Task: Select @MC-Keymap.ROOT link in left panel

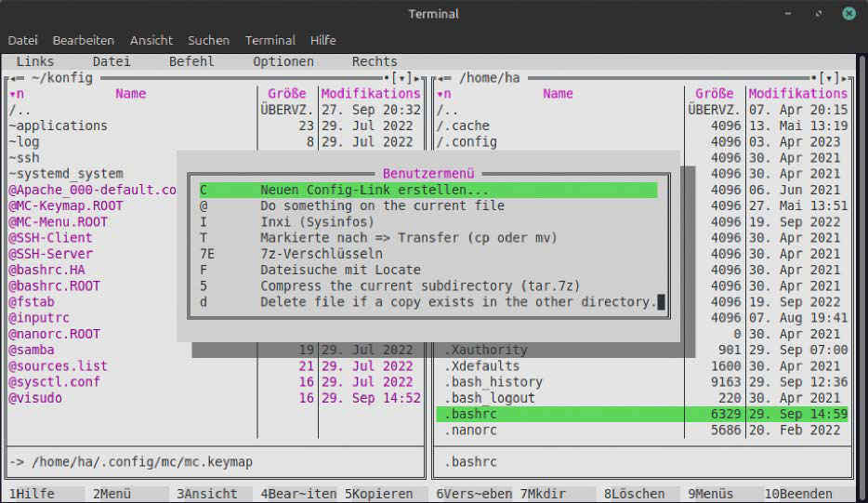Action: [x=66, y=206]
